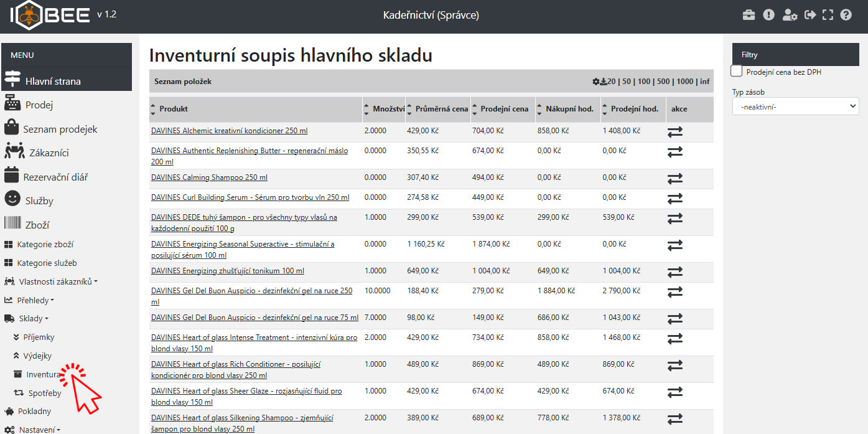Viewport: 868px width, 434px height.
Task: Sort table by Produkt column
Action: click(x=256, y=109)
